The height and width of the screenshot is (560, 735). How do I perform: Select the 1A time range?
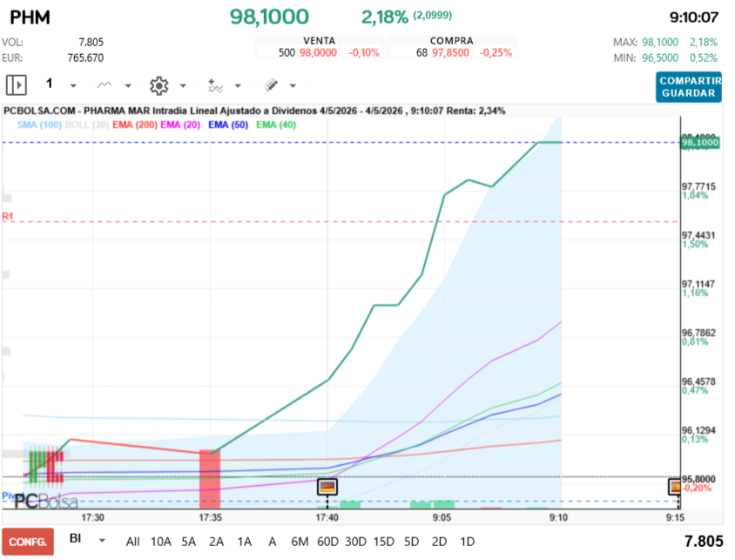click(x=244, y=542)
